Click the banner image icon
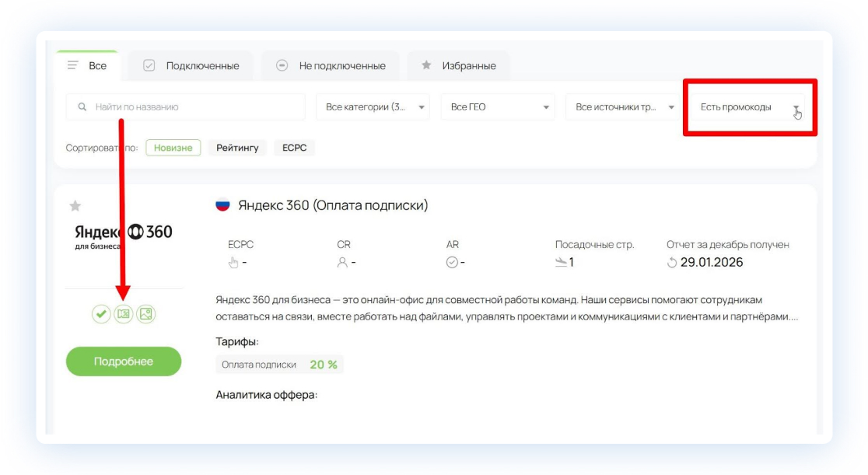The image size is (868, 475). [x=146, y=314]
